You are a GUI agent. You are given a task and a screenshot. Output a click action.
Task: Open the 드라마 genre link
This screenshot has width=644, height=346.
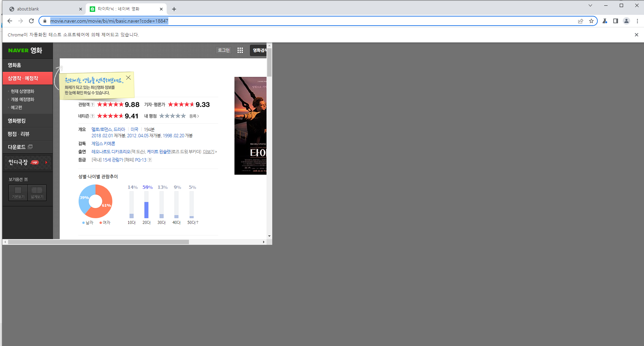[x=119, y=129]
